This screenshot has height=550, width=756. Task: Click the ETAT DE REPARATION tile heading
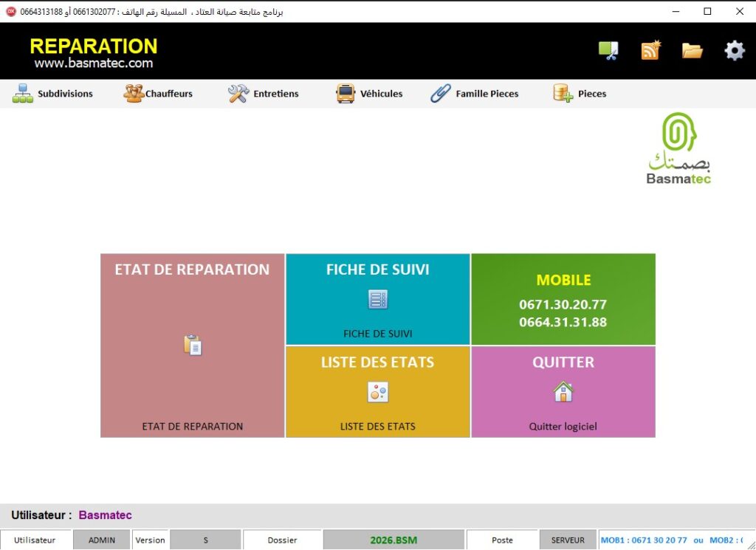[x=192, y=269]
